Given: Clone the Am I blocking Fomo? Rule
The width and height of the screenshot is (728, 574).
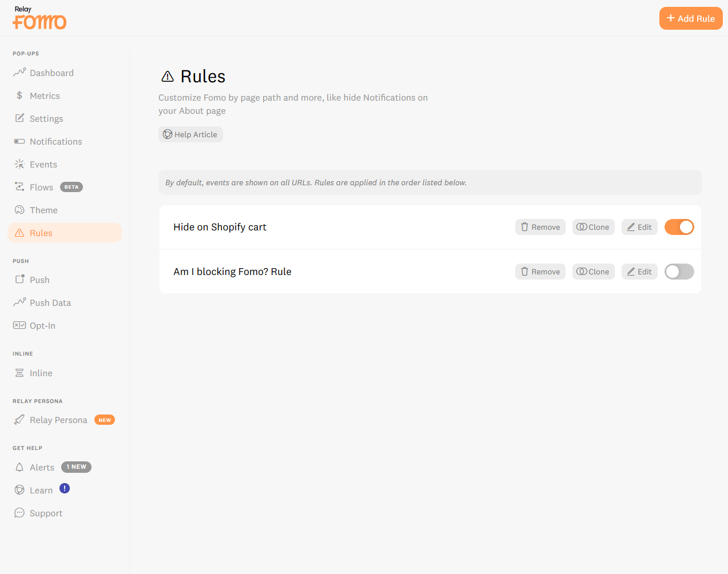Looking at the screenshot, I should 593,272.
